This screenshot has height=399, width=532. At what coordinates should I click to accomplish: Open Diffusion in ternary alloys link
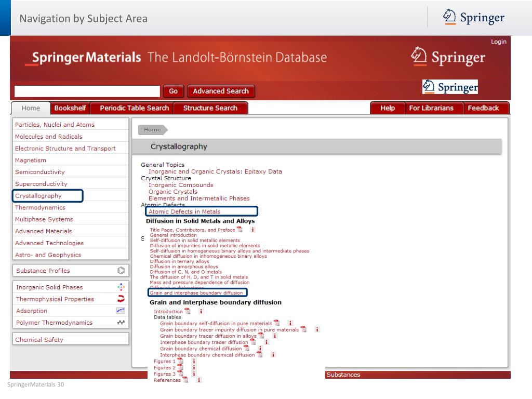tap(179, 261)
